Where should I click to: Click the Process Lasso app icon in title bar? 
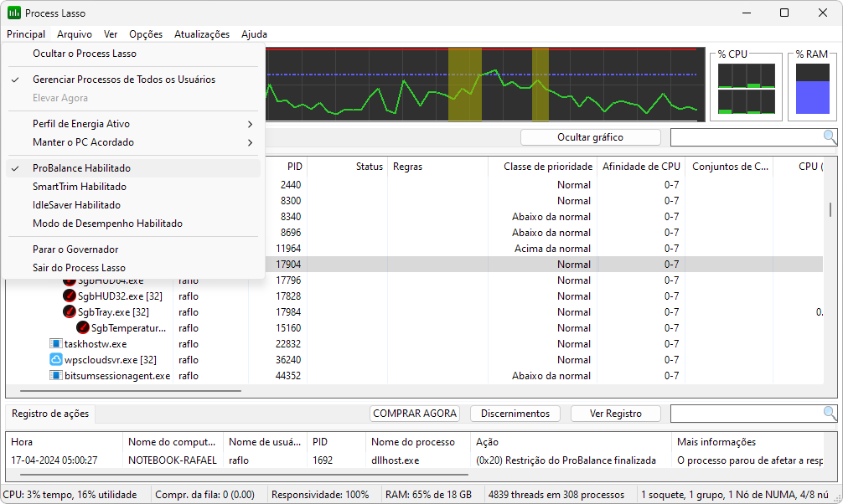[14, 13]
